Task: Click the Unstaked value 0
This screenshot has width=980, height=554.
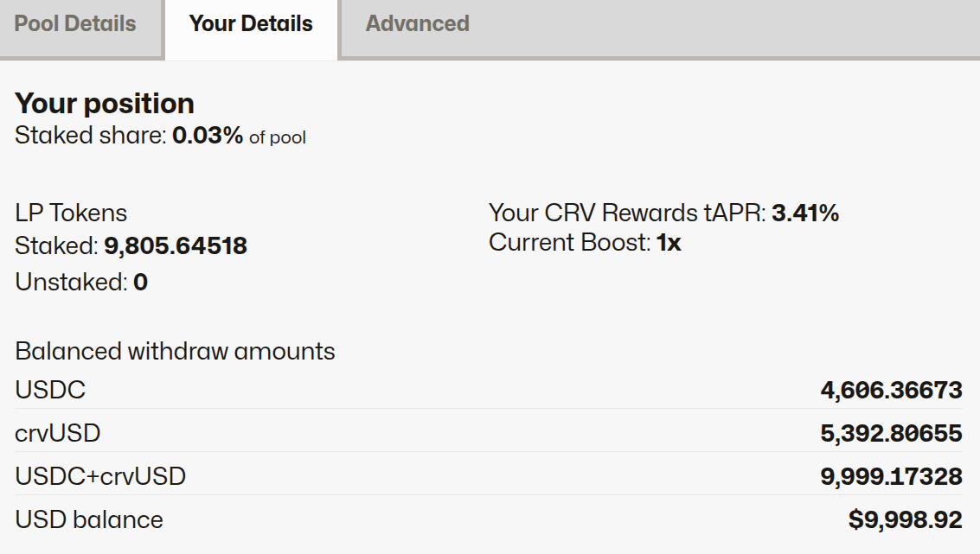Action: [x=140, y=283]
